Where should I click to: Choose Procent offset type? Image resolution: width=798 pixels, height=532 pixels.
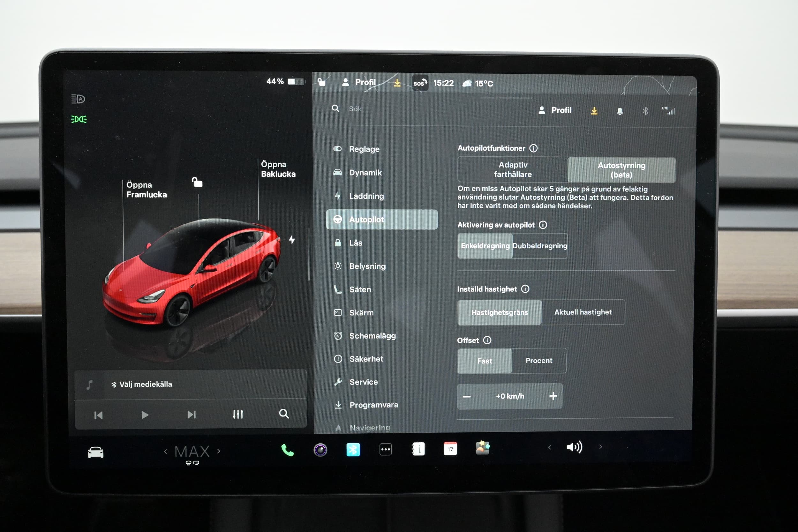[539, 361]
